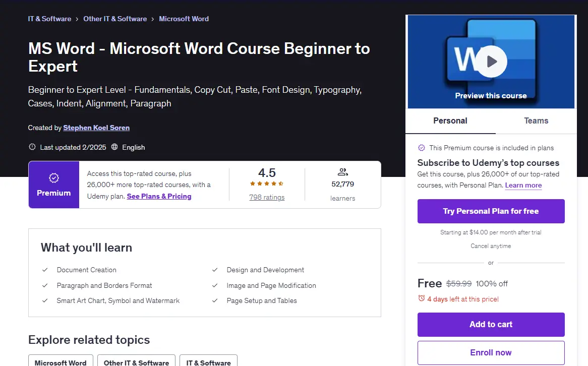588x366 pixels.
Task: Click the Free price label
Action: 430,283
